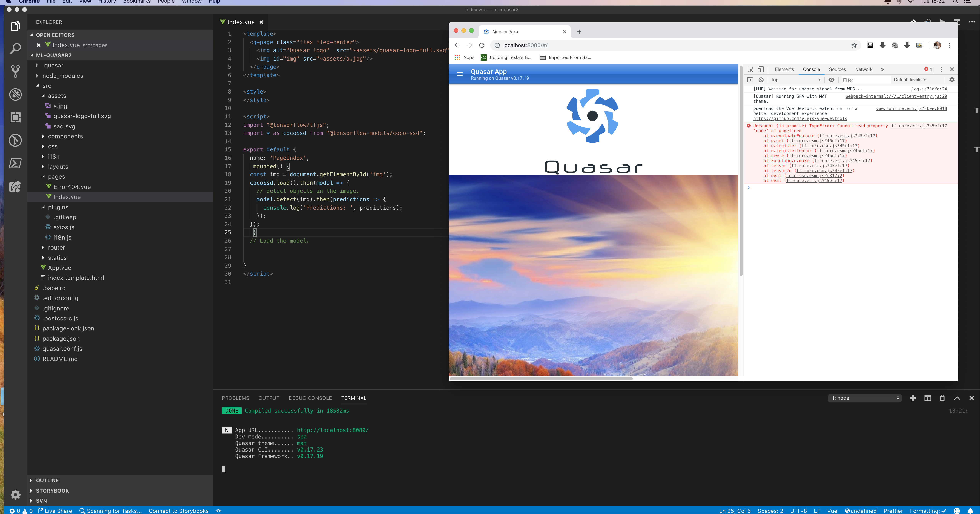The image size is (980, 514).
Task: Open VS Code notifications bell
Action: point(970,511)
